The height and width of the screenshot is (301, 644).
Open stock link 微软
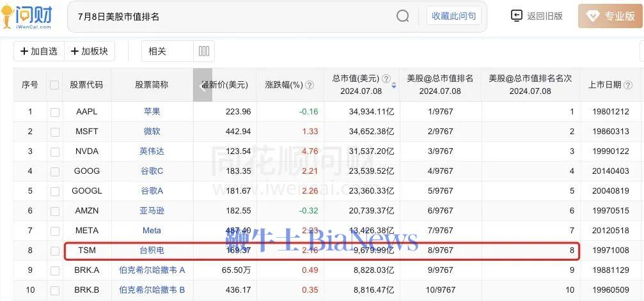[x=152, y=132]
